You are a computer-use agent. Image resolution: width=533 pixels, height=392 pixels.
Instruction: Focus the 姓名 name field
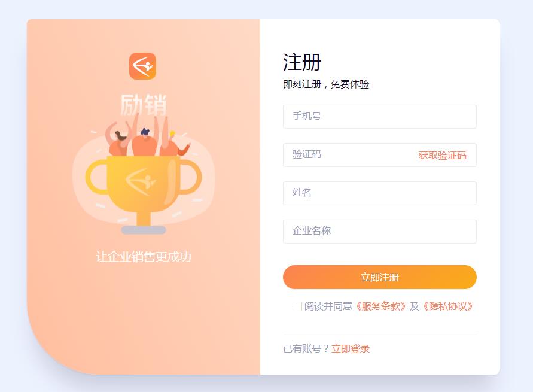click(x=380, y=193)
